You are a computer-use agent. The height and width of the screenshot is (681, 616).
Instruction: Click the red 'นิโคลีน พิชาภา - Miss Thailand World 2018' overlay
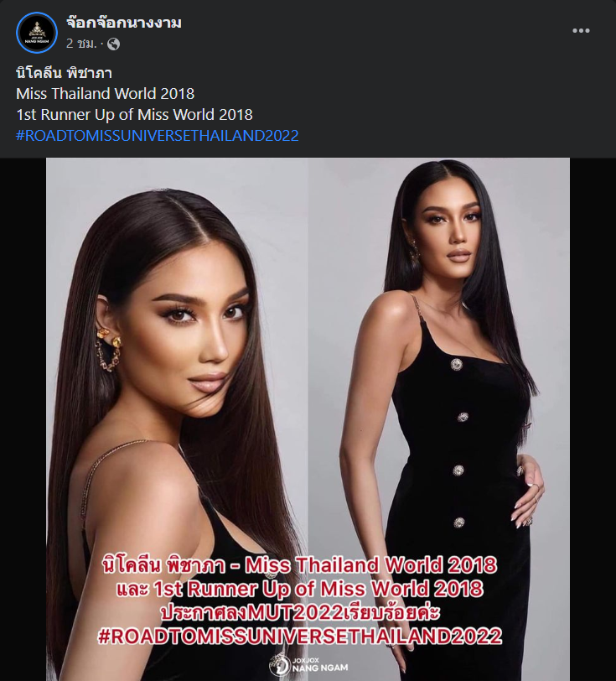point(299,565)
